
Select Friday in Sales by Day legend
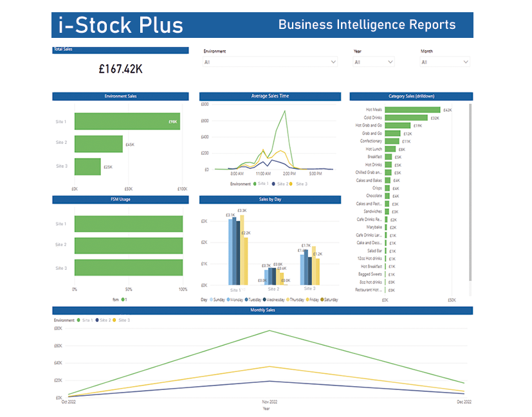(x=313, y=300)
